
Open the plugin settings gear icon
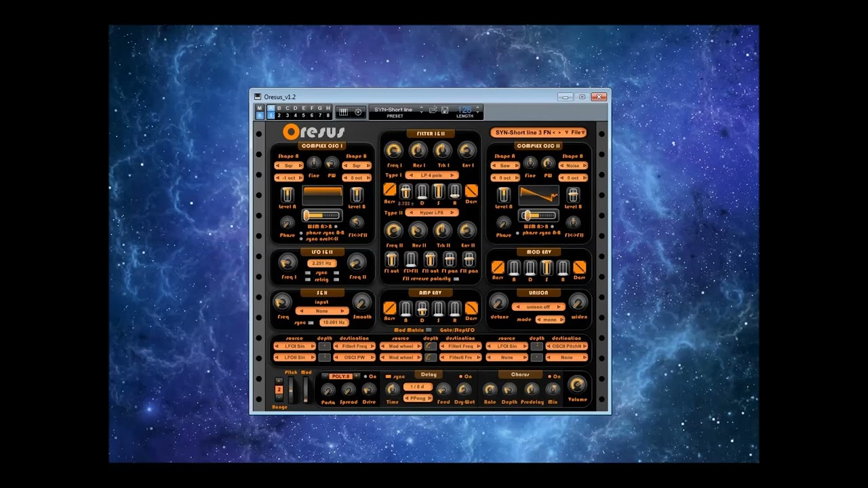358,112
